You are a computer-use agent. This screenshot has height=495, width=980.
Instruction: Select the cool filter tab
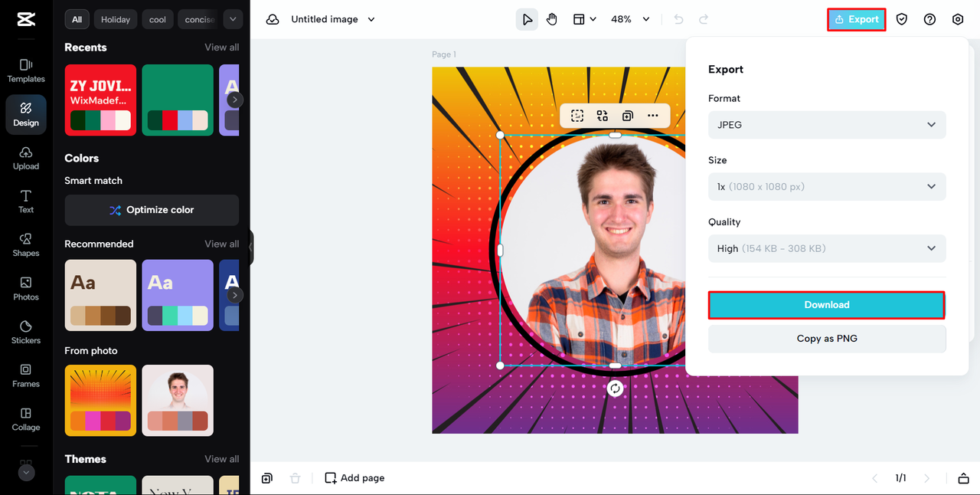tap(158, 19)
